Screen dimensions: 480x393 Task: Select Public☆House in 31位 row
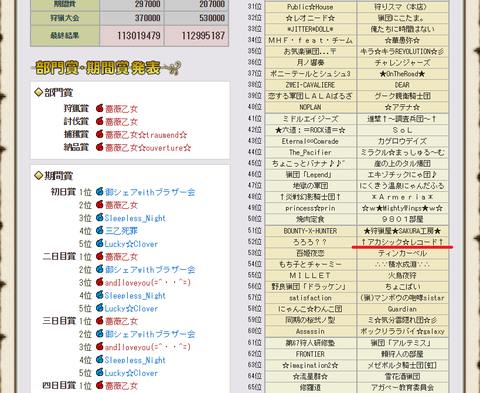point(310,7)
